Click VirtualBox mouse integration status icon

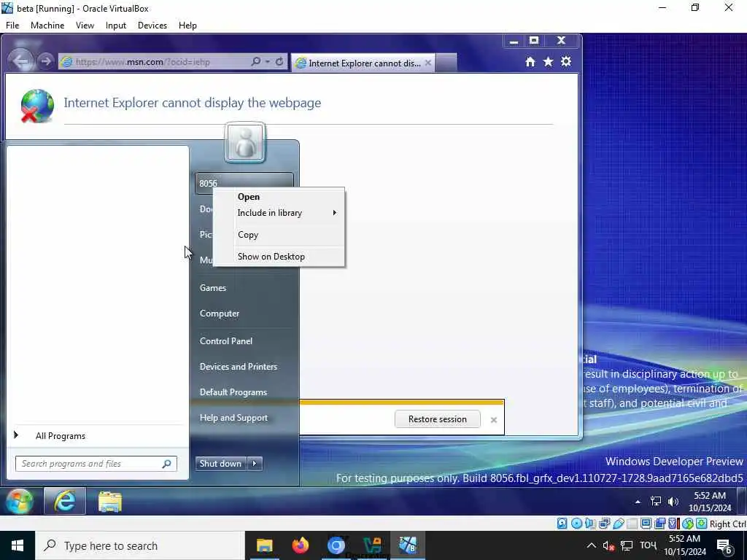[687, 524]
